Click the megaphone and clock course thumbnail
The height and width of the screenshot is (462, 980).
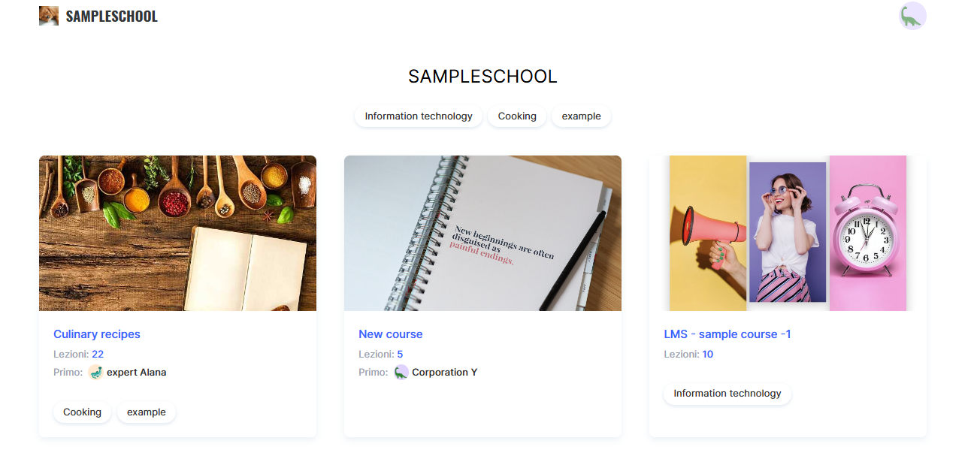[x=788, y=233]
